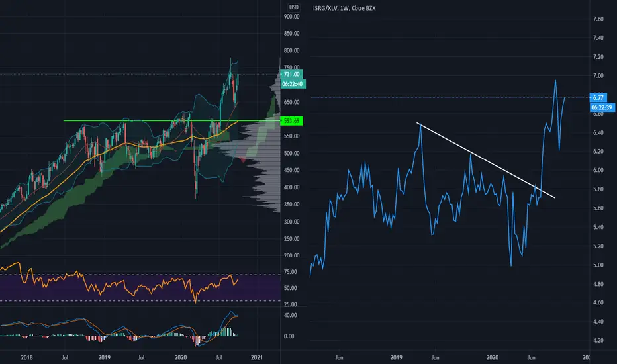
Task: Click the 5.00 ratio axis label
Action: 598,265
